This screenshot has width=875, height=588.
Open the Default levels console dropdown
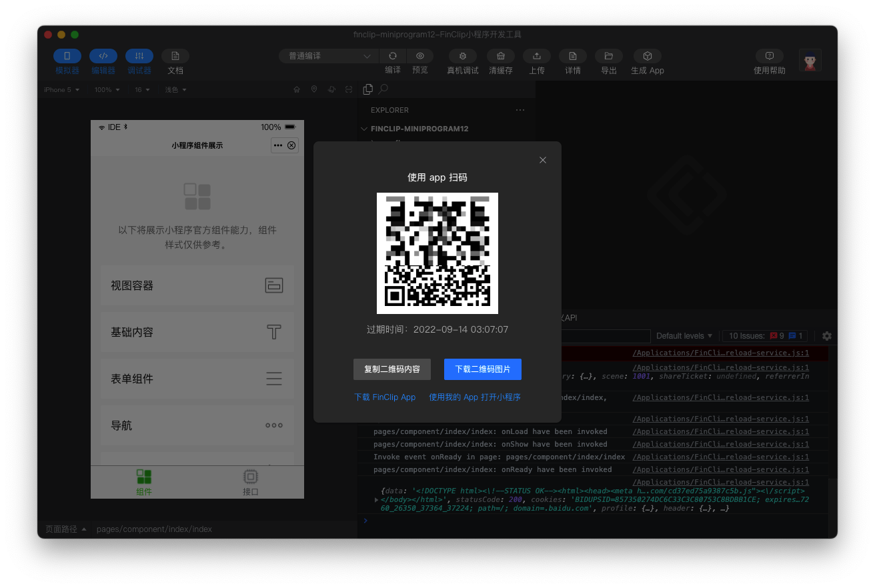pyautogui.click(x=684, y=336)
